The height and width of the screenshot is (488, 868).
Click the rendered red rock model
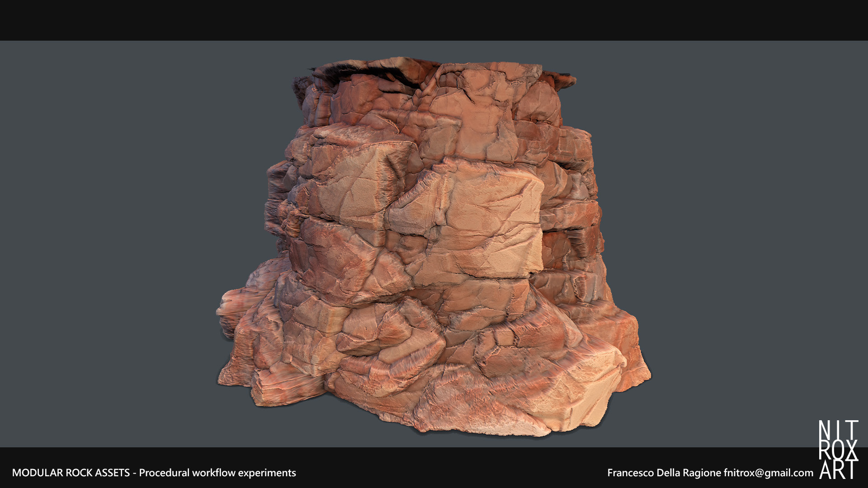click(x=433, y=246)
